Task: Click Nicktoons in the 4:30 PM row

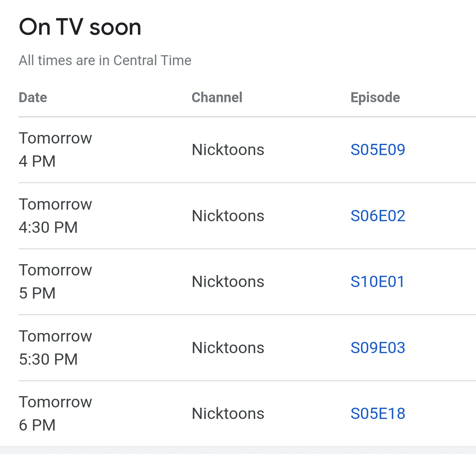Action: coord(228,216)
